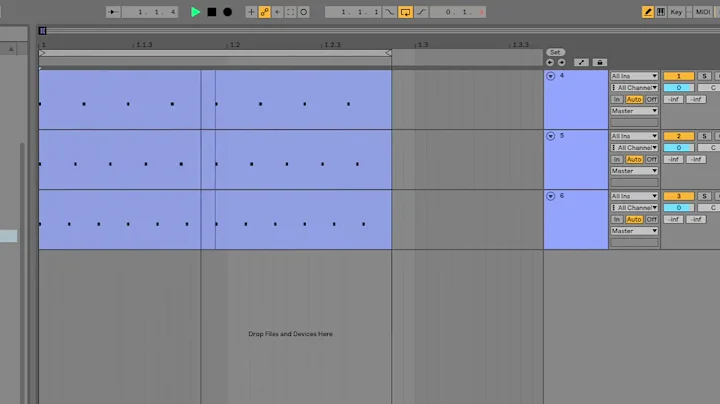
Task: Open track 4 Master output dropdown
Action: 634,111
